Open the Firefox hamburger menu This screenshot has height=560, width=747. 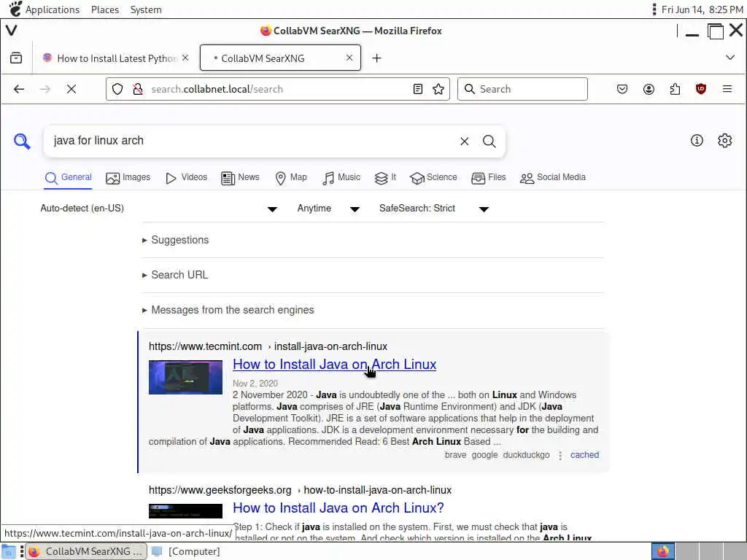(x=727, y=89)
